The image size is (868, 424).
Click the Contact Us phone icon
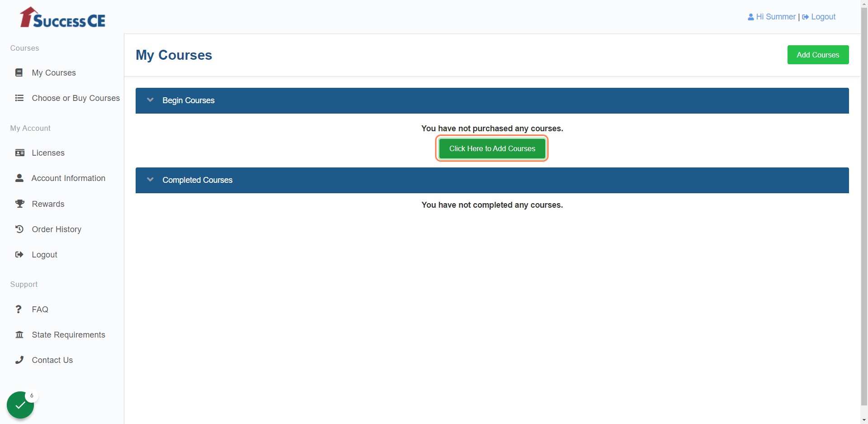point(19,360)
